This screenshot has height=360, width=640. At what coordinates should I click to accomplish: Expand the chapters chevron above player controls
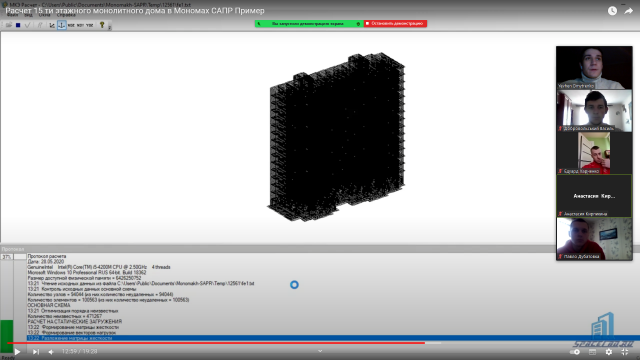pos(320,351)
